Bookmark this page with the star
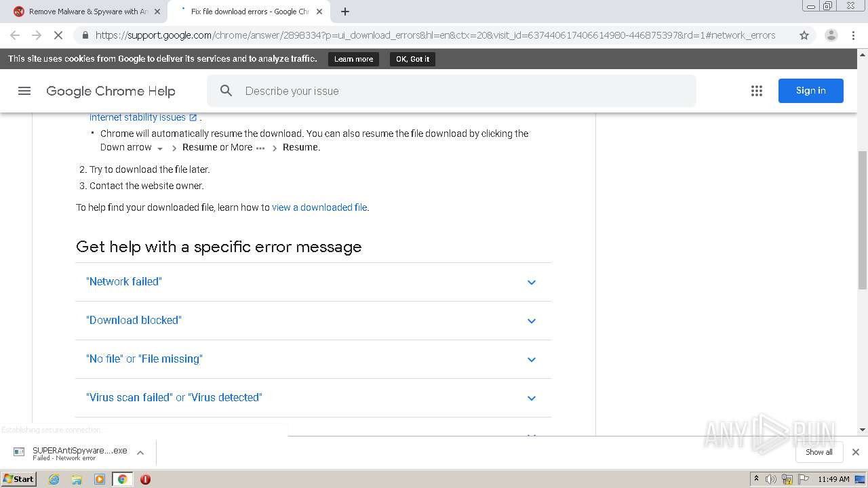This screenshot has width=868, height=488. [804, 35]
